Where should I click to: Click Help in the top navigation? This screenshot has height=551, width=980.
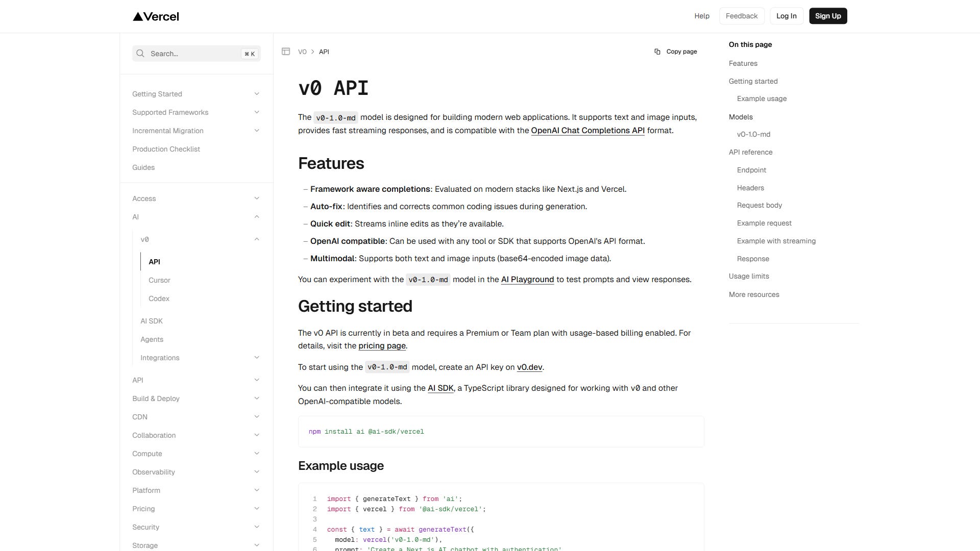coord(702,16)
